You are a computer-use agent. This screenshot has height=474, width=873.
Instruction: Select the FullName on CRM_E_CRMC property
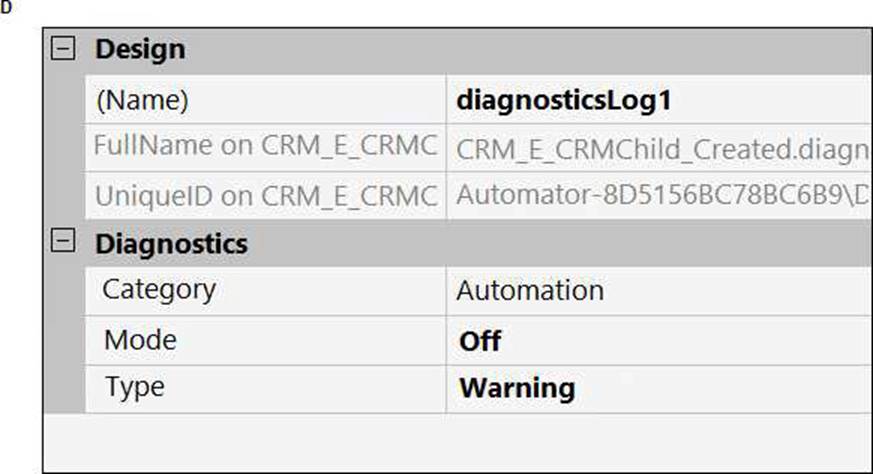[265, 147]
